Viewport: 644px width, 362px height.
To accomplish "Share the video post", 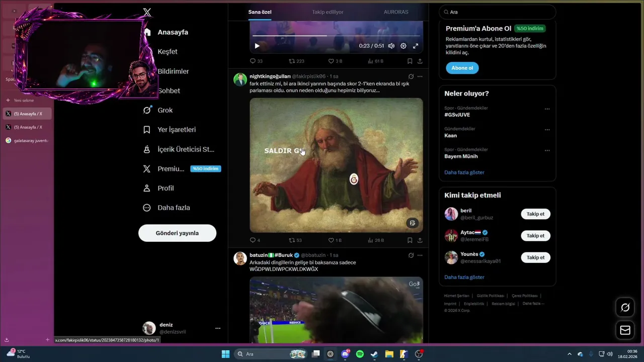I will pyautogui.click(x=420, y=61).
